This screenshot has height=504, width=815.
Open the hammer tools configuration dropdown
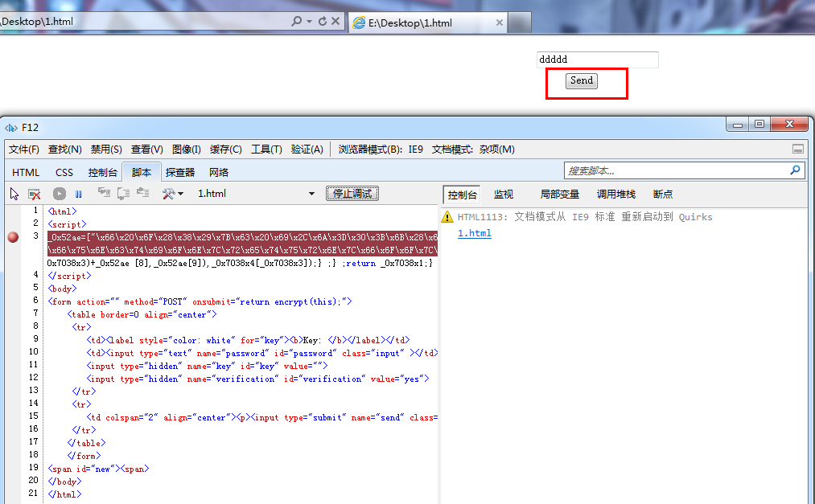(172, 194)
